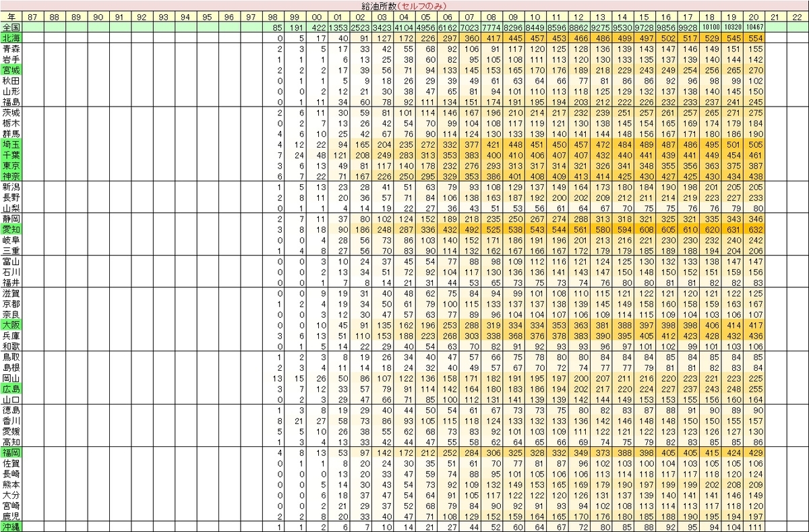The width and height of the screenshot is (809, 532).
Task: Click the 長崎 row label
Action: 11,474
